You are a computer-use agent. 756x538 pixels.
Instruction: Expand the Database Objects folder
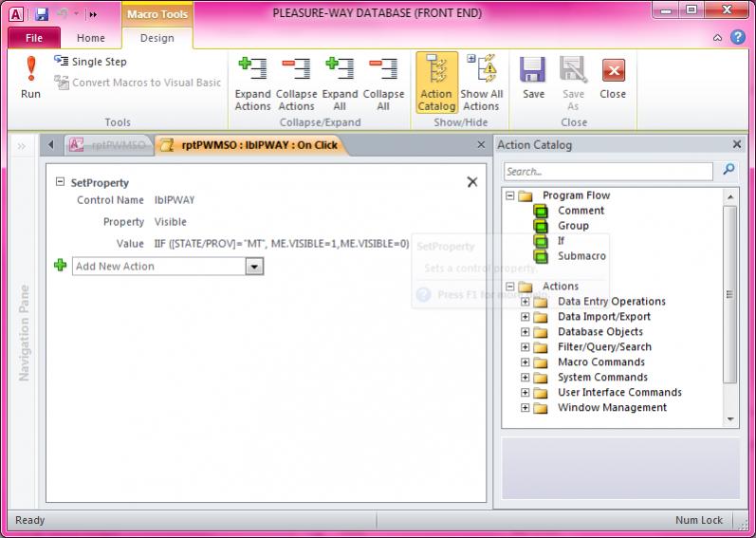[x=526, y=332]
